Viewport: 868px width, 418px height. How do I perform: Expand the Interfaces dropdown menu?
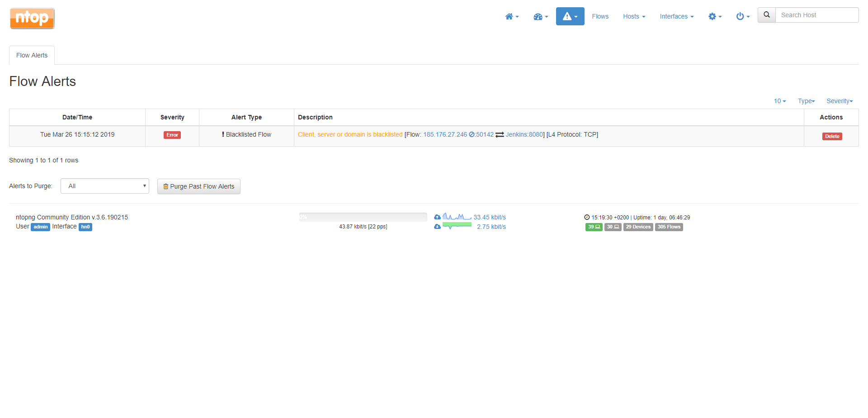coord(676,17)
